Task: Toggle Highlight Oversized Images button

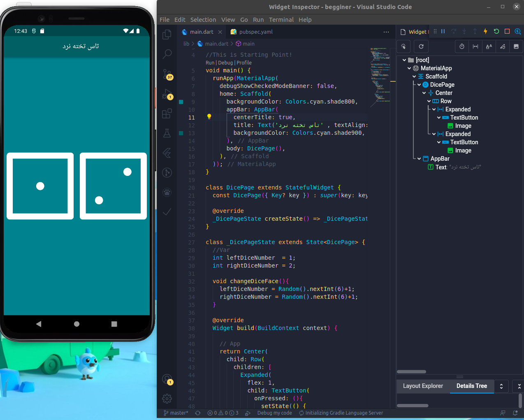Action: [516, 46]
